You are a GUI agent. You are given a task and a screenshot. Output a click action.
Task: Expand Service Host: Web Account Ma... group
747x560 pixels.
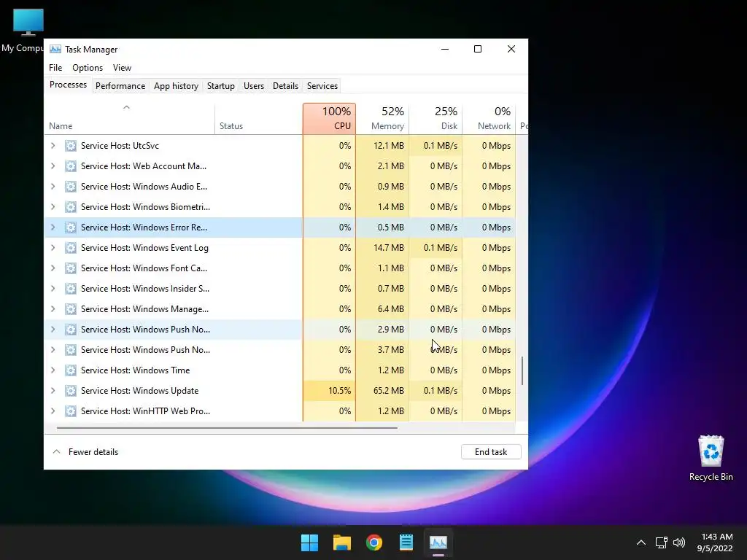pyautogui.click(x=53, y=166)
